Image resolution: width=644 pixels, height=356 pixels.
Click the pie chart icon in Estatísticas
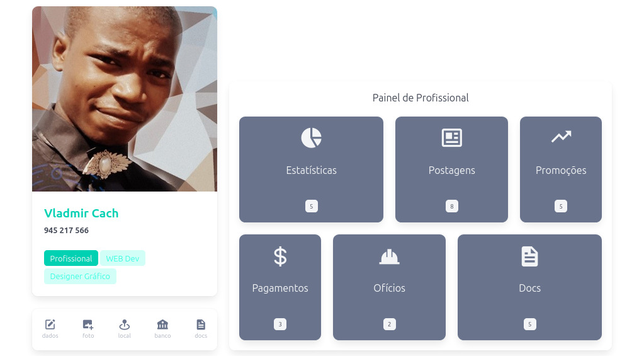click(312, 138)
